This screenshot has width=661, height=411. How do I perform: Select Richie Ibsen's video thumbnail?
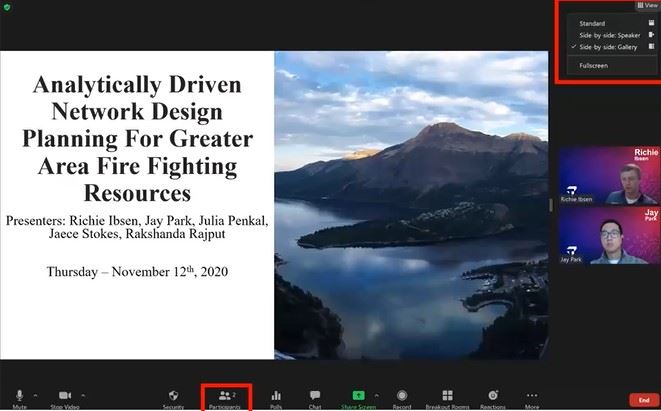click(610, 175)
